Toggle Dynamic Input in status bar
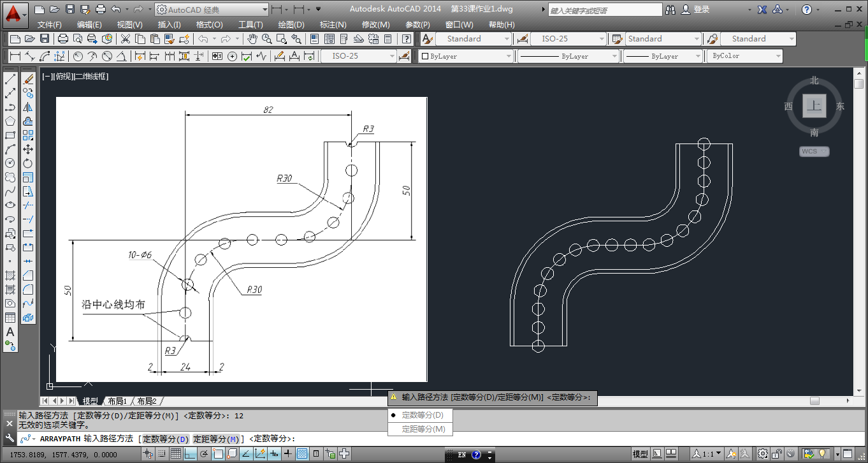 [274, 454]
